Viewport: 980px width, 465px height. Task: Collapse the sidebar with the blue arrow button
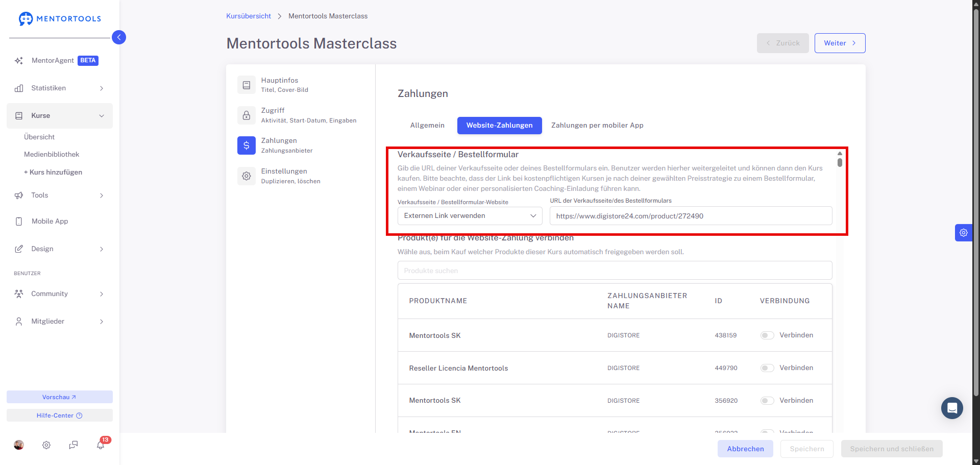119,37
